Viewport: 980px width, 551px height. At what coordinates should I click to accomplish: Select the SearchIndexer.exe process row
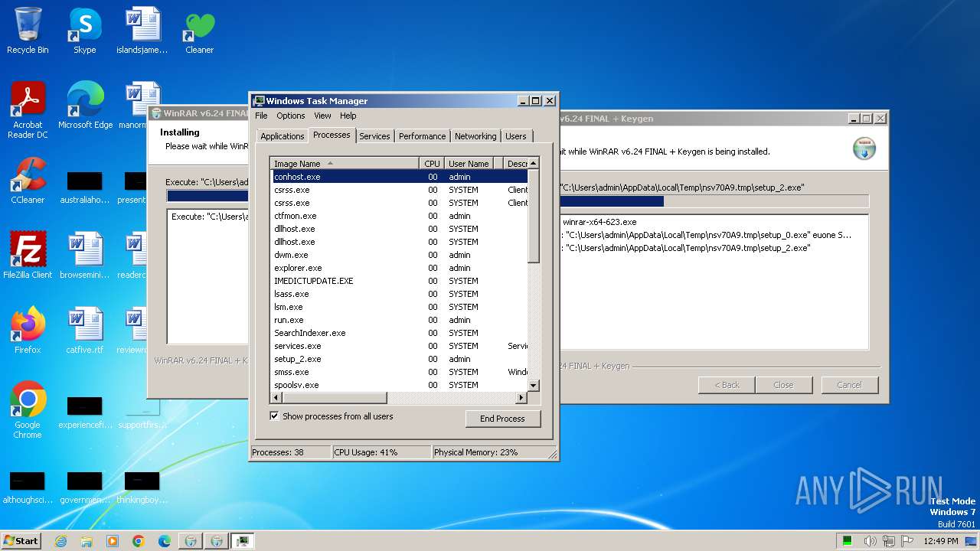[400, 333]
